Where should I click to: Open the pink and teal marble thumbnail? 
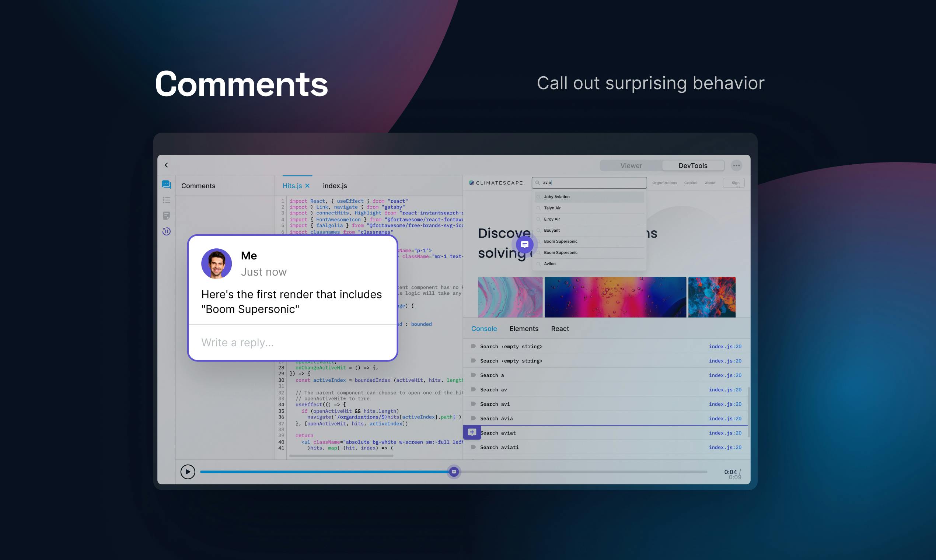click(x=510, y=297)
